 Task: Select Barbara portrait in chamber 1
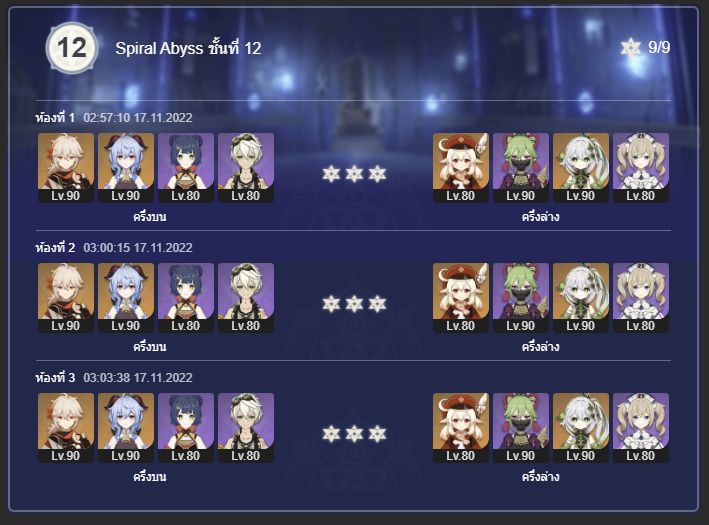tap(641, 167)
